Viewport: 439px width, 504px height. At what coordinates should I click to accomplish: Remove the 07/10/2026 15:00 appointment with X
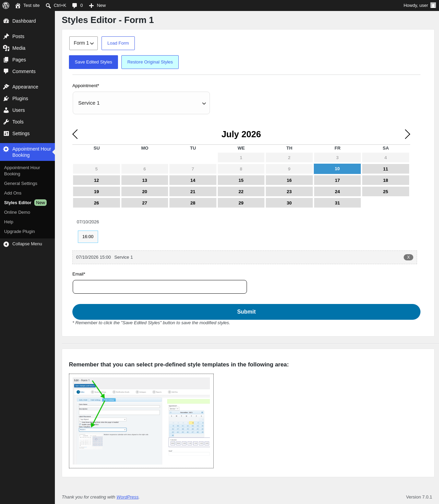tap(408, 257)
